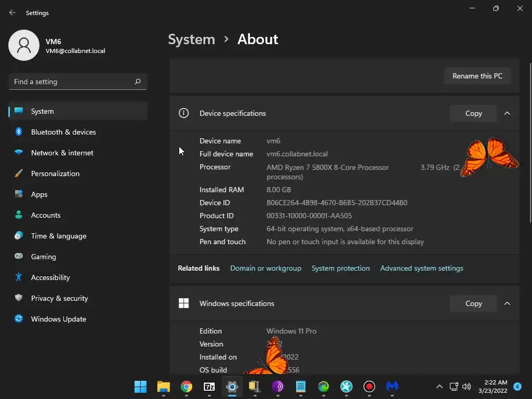Click the Accessibility figure icon
This screenshot has width=532, height=399.
19,277
